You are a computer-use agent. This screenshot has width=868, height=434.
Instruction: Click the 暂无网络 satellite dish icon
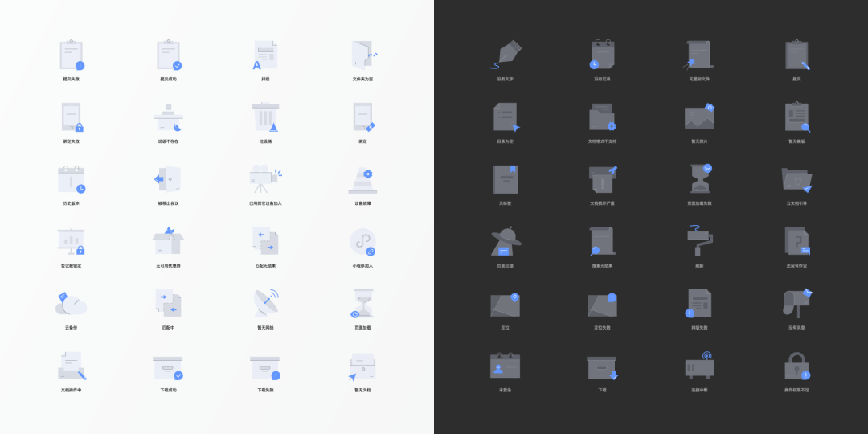point(266,303)
